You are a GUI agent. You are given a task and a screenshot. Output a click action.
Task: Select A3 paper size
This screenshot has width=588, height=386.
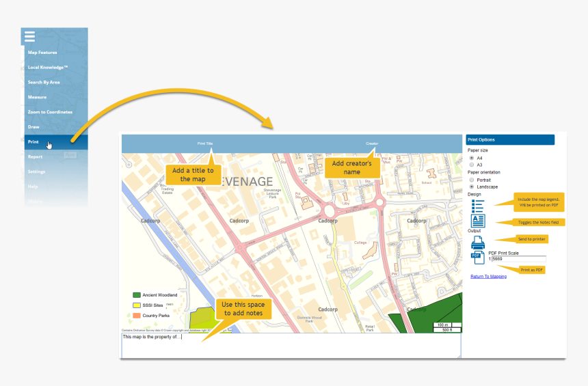pyautogui.click(x=471, y=165)
